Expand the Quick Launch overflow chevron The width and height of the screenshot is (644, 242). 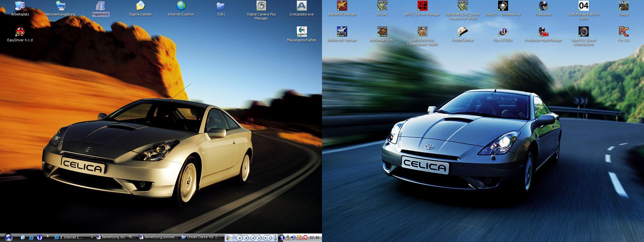click(x=47, y=236)
